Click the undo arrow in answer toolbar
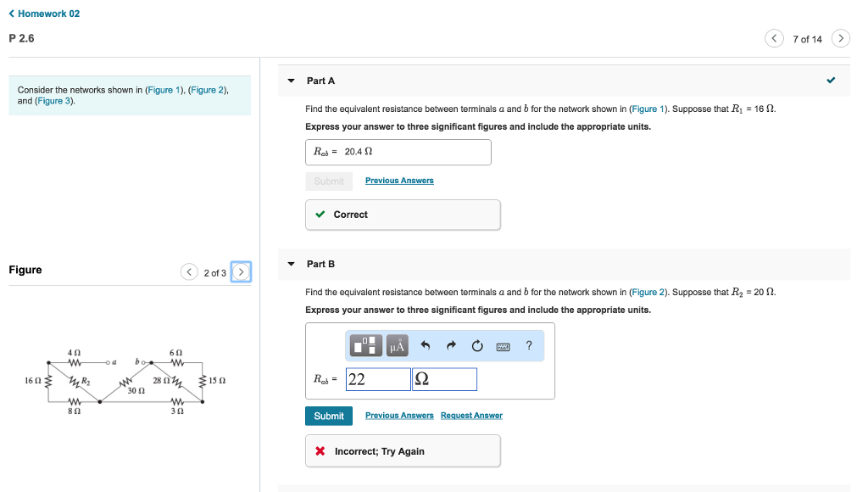The image size is (868, 492). pyautogui.click(x=426, y=345)
